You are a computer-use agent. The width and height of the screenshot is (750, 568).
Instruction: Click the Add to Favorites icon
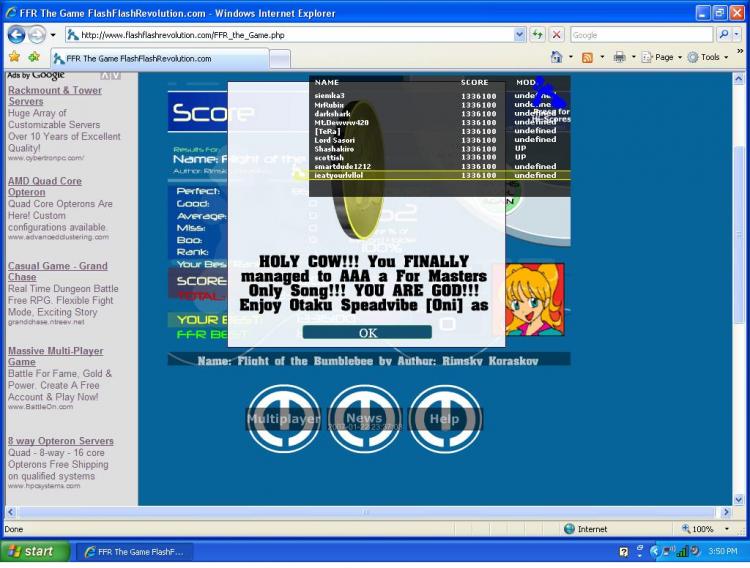(x=34, y=57)
